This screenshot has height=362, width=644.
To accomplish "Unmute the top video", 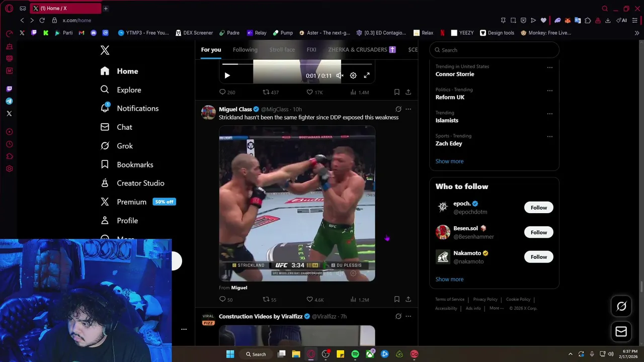I will click(x=340, y=75).
